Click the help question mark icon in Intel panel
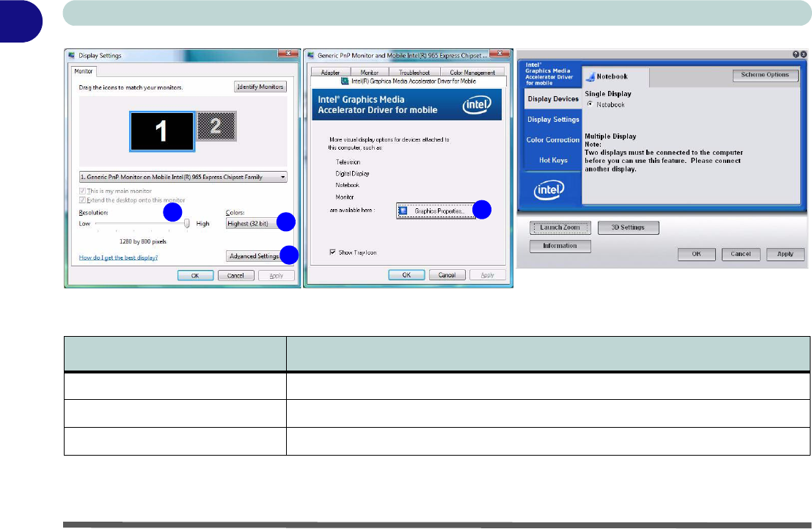Image resolution: width=812 pixels, height=529 pixels. pos(795,54)
